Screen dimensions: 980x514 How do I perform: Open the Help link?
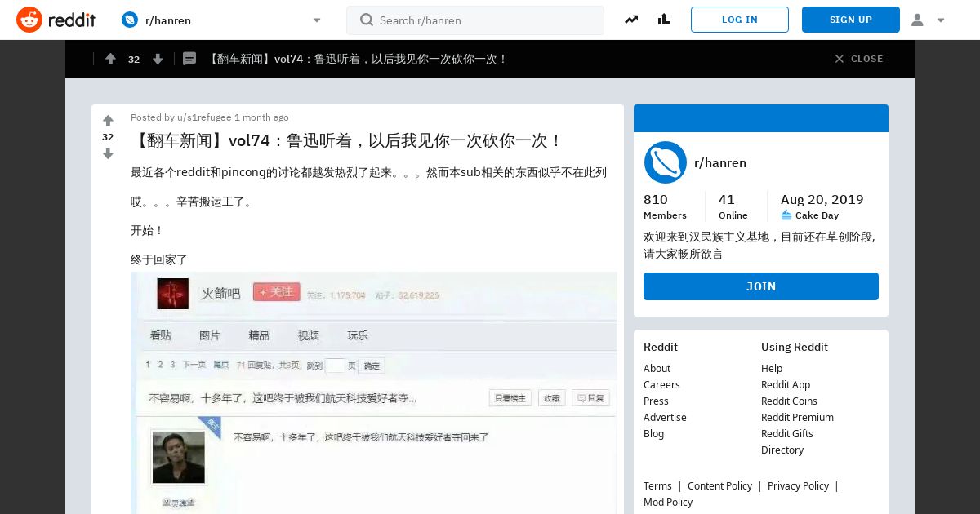(x=772, y=368)
